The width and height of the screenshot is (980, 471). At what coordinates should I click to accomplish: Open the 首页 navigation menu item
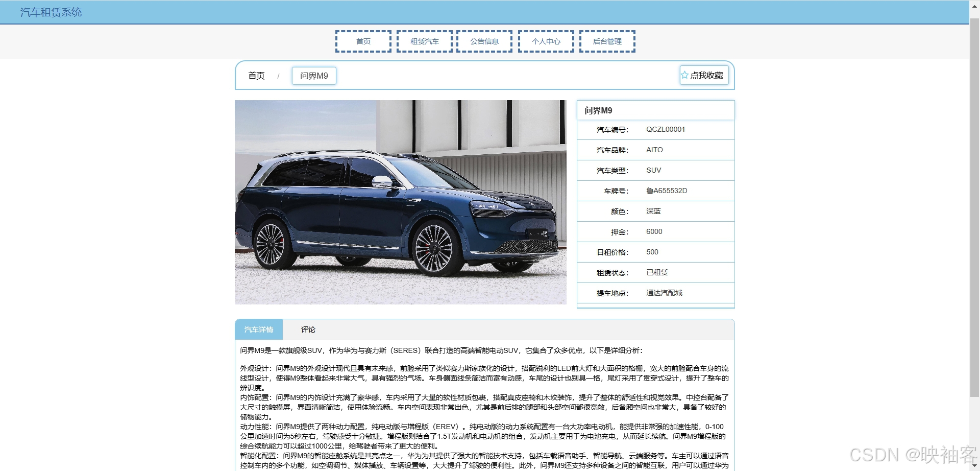pyautogui.click(x=363, y=41)
